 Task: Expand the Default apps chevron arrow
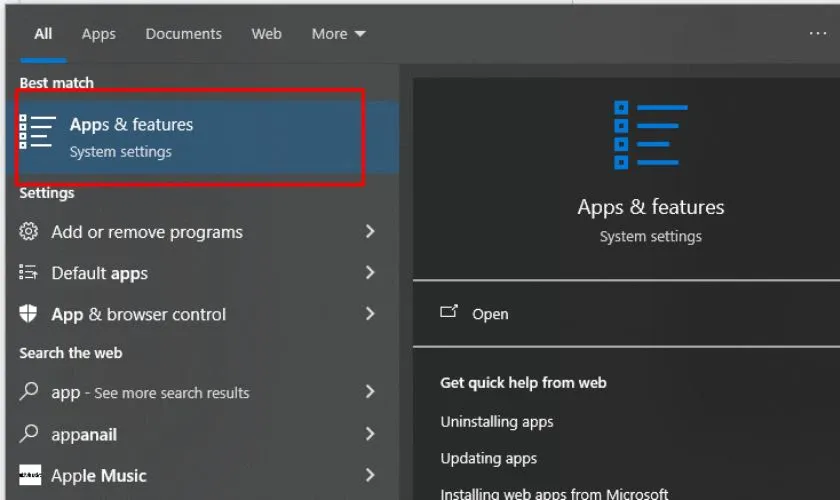(370, 273)
